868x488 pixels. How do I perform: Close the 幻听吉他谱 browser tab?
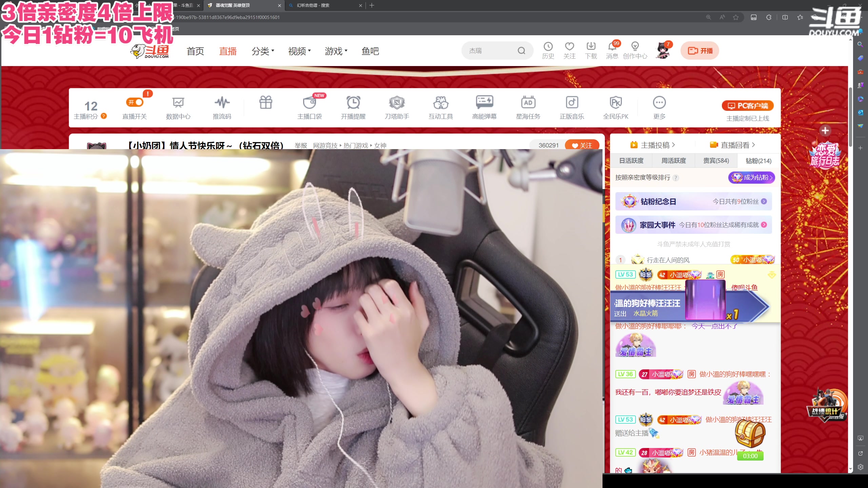(x=360, y=5)
